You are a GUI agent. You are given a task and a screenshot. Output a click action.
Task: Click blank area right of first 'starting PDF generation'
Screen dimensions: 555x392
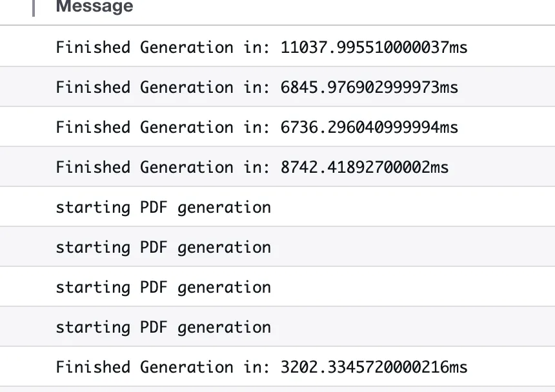pyautogui.click(x=413, y=208)
